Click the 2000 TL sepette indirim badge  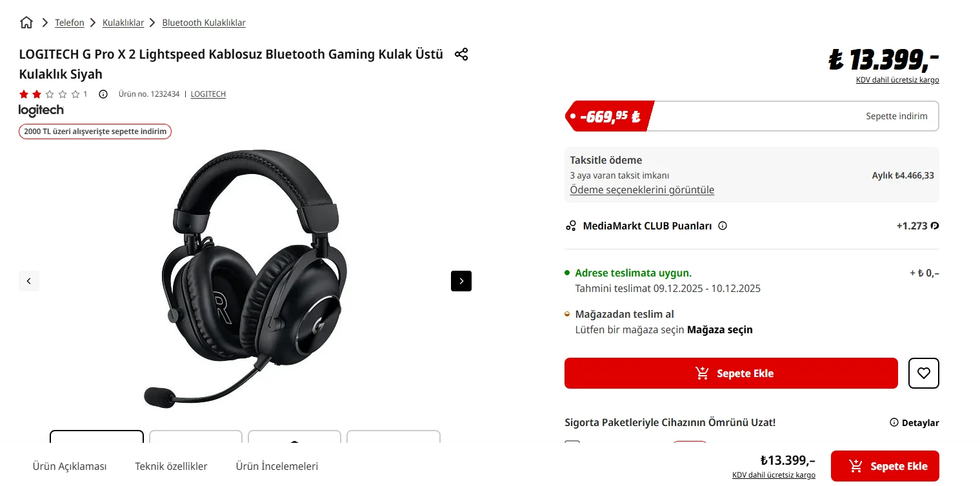[x=95, y=131]
